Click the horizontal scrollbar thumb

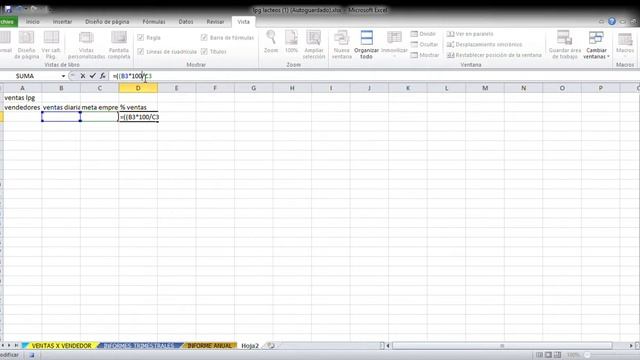coord(502,346)
